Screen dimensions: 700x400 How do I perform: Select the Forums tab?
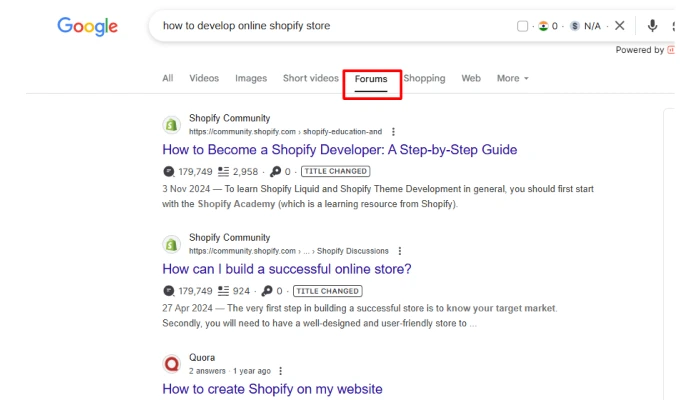point(371,79)
